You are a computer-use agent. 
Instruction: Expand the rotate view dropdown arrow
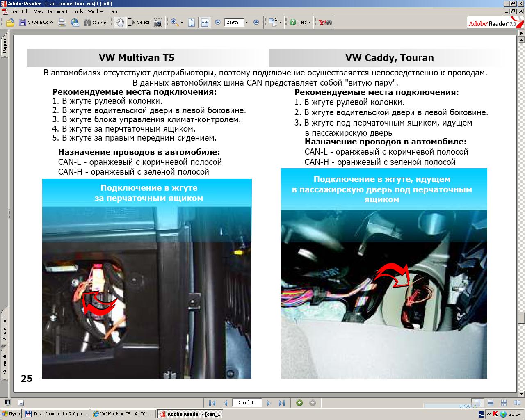(x=280, y=23)
